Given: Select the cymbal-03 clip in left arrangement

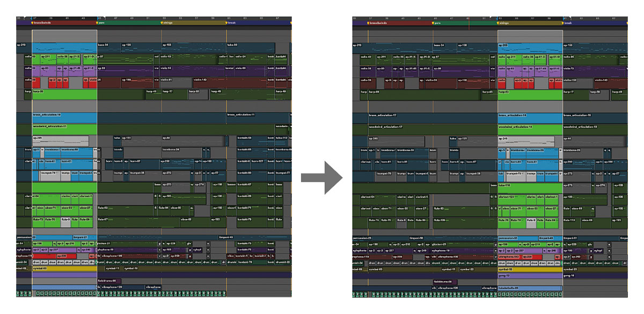Looking at the screenshot, I should pyautogui.click(x=64, y=268).
